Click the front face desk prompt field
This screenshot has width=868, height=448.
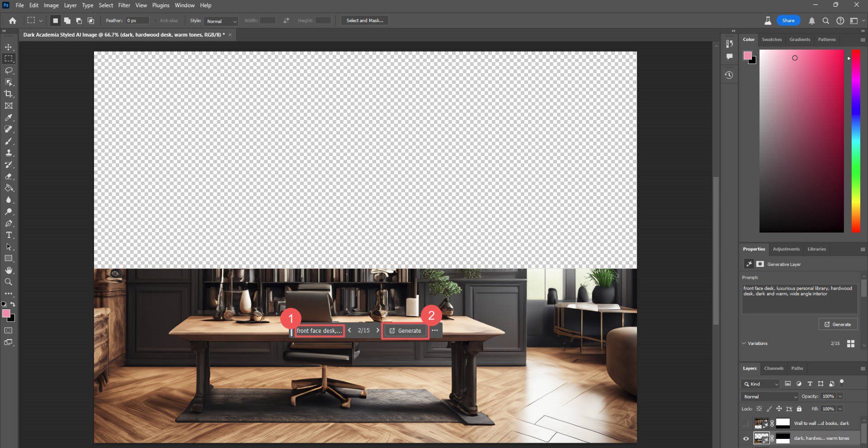point(320,330)
